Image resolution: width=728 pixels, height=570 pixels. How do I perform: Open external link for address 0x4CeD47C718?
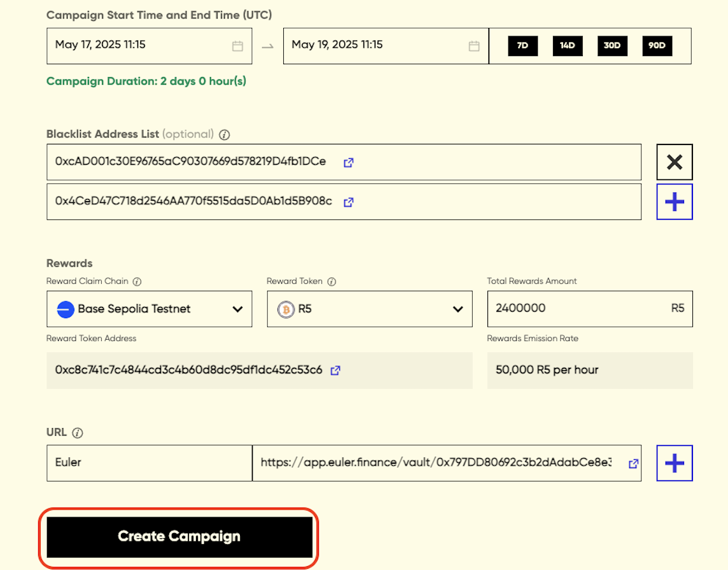click(349, 202)
